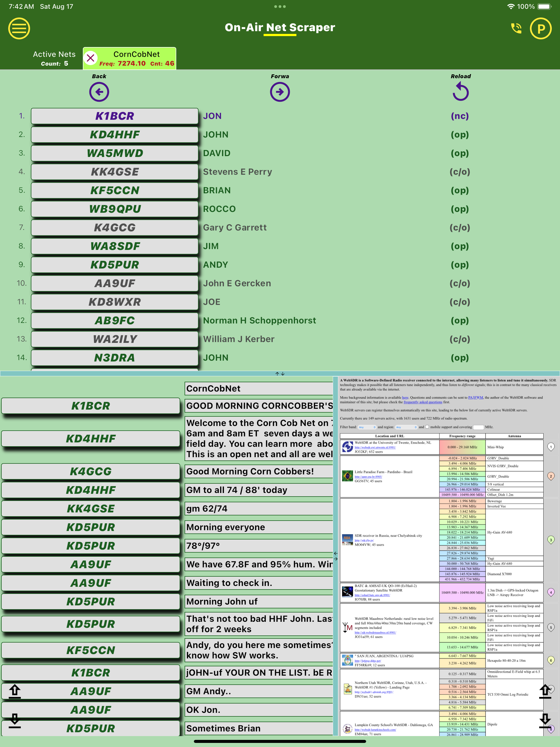Viewport: 560px width, 747px height.
Task: Click the AB9FC callsign button
Action: (x=115, y=320)
